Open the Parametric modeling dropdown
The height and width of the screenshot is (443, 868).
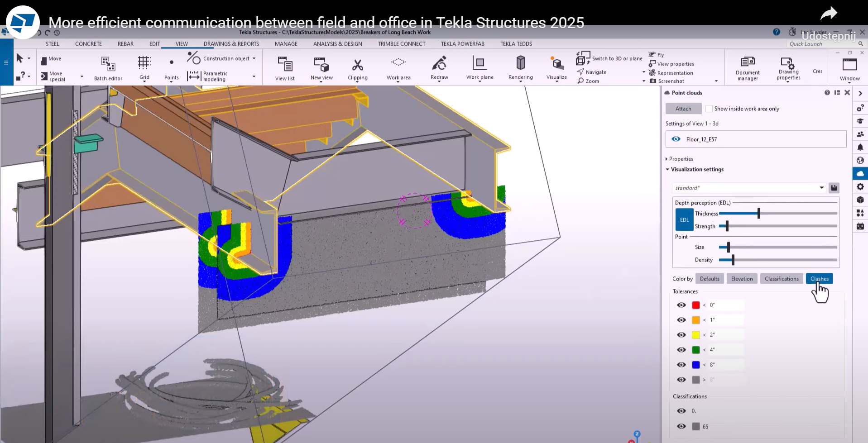(x=254, y=76)
